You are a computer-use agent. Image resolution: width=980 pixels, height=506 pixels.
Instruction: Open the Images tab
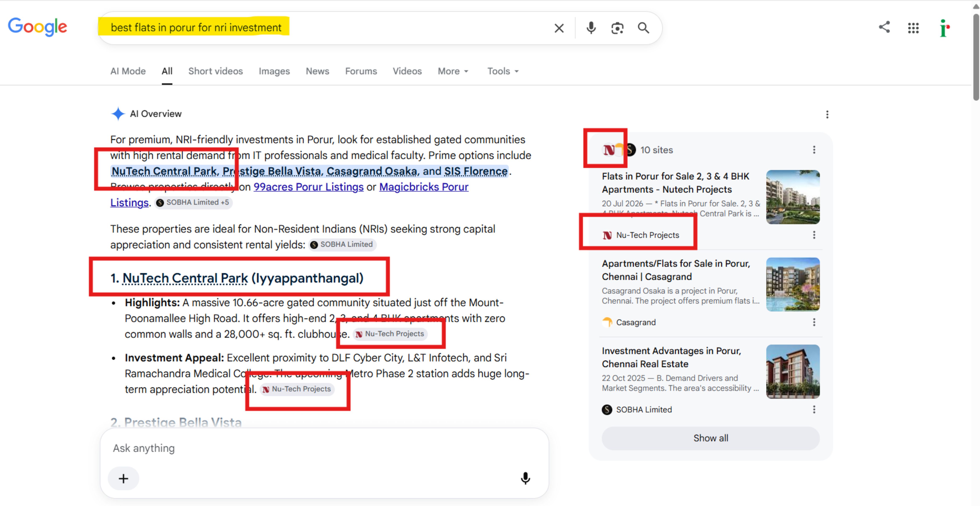[x=274, y=71]
